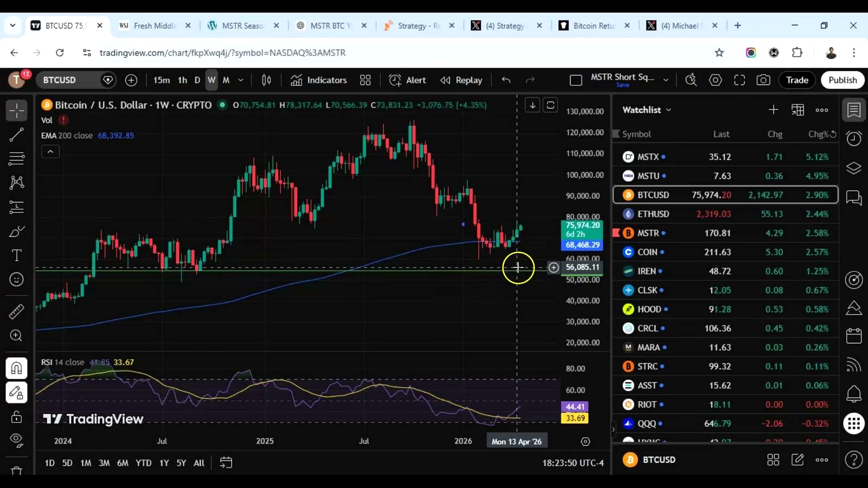Open the object tree layers panel
The width and height of the screenshot is (868, 488).
point(854,168)
